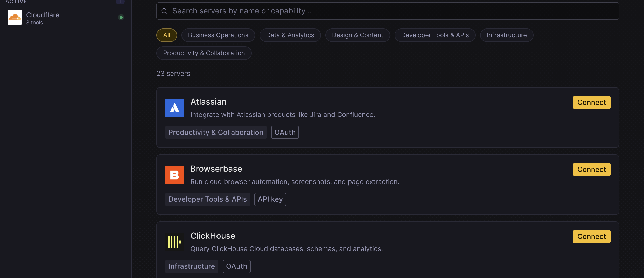
Task: Filter by Infrastructure chip
Action: (507, 35)
